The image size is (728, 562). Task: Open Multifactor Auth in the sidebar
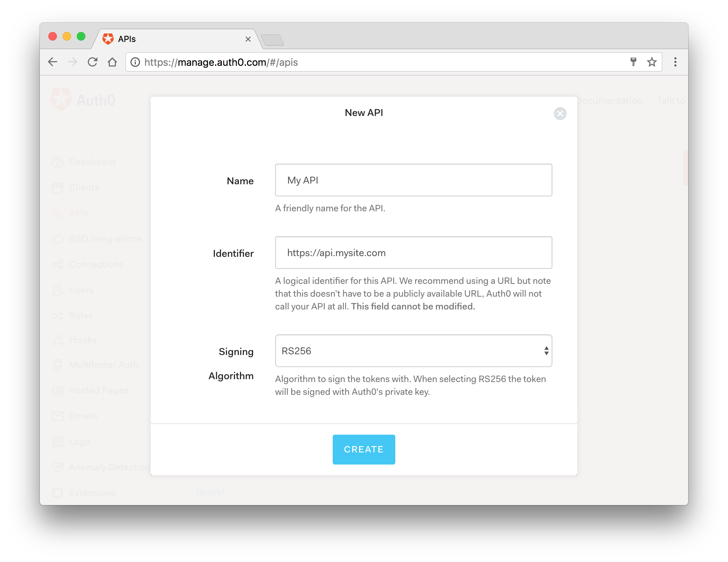pos(95,365)
